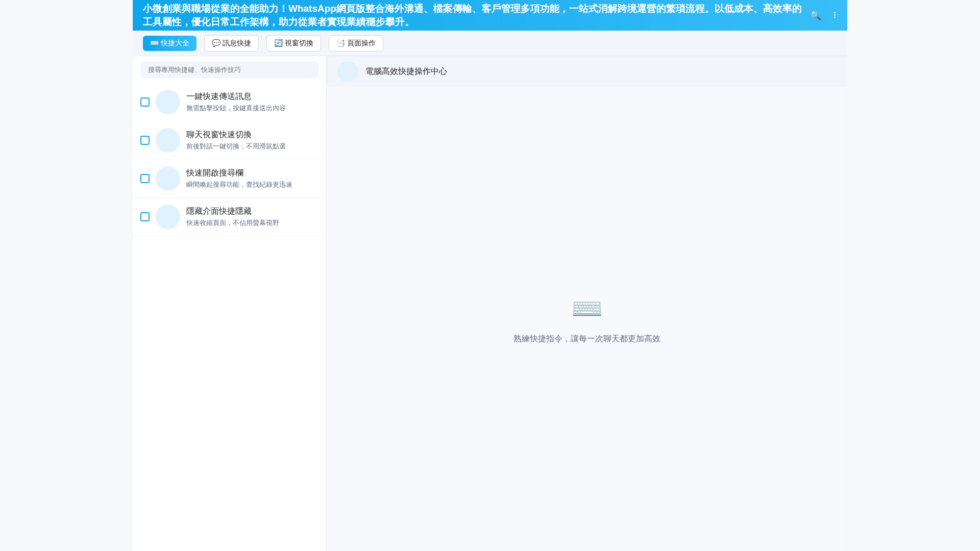Click avatar circle of 聊天視窗快速切換
This screenshot has width=980, height=551.
168,140
